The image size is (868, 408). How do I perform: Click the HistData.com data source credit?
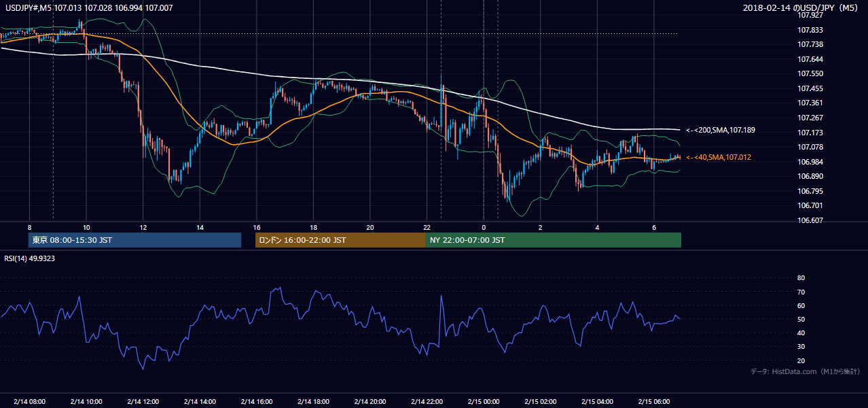pyautogui.click(x=806, y=371)
